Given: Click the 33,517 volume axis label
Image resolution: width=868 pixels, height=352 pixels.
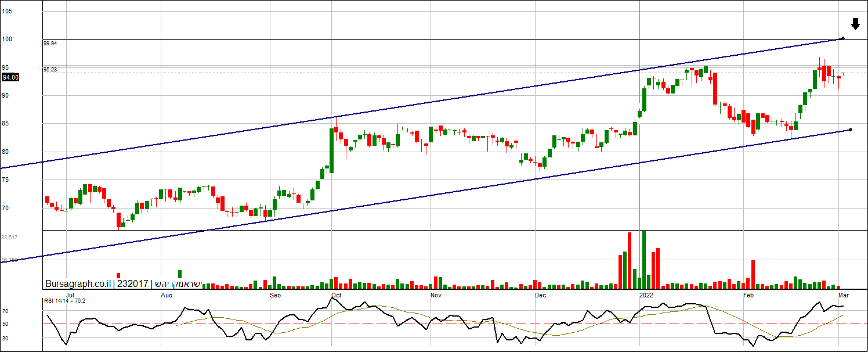Looking at the screenshot, I should tap(10, 238).
